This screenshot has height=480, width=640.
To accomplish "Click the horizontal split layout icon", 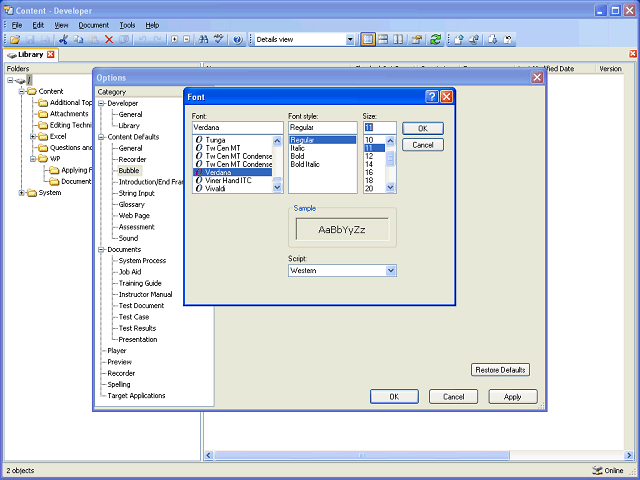I will point(383,40).
